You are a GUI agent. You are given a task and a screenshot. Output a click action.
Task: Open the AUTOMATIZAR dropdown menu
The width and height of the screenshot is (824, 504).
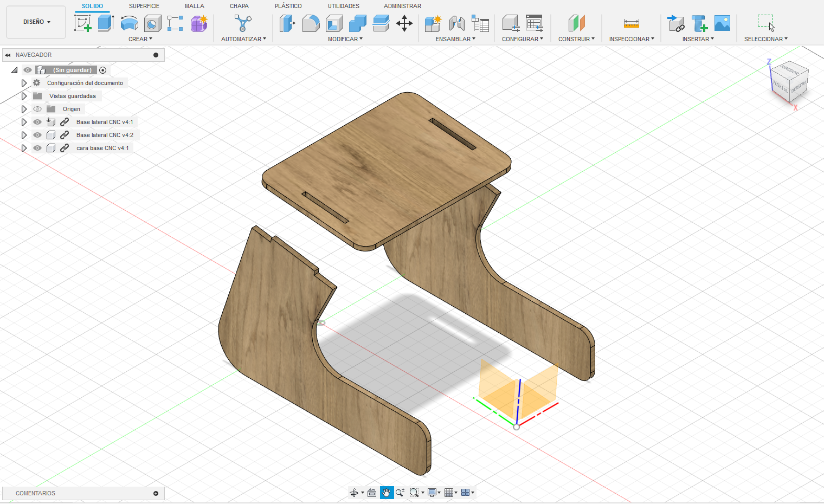[243, 39]
